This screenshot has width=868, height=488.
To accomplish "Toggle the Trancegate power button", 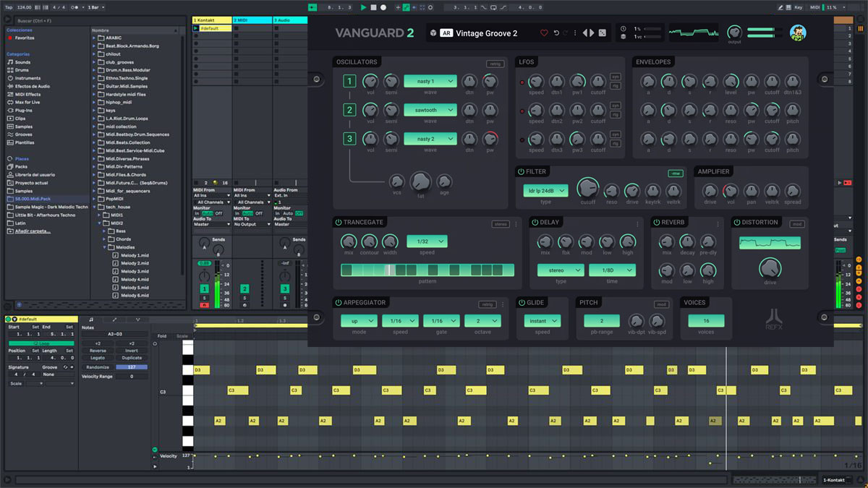I will point(338,222).
